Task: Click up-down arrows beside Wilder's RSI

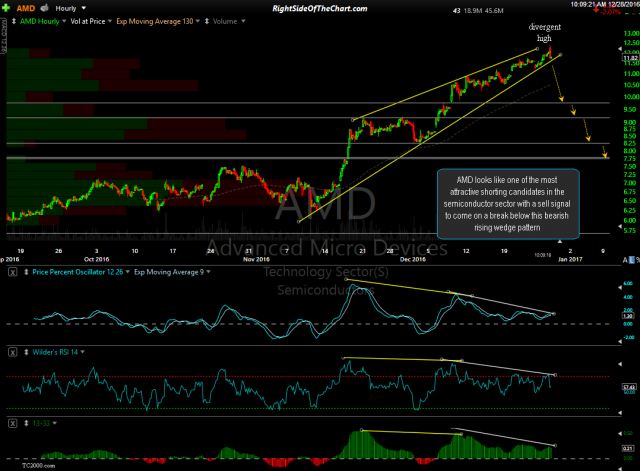Action: [x=26, y=352]
